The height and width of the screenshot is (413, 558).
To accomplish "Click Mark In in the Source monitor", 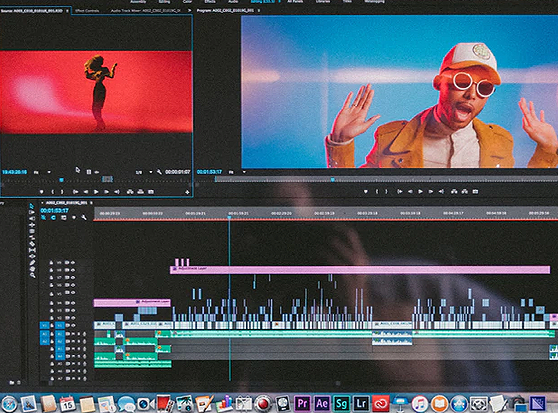I will pos(53,192).
